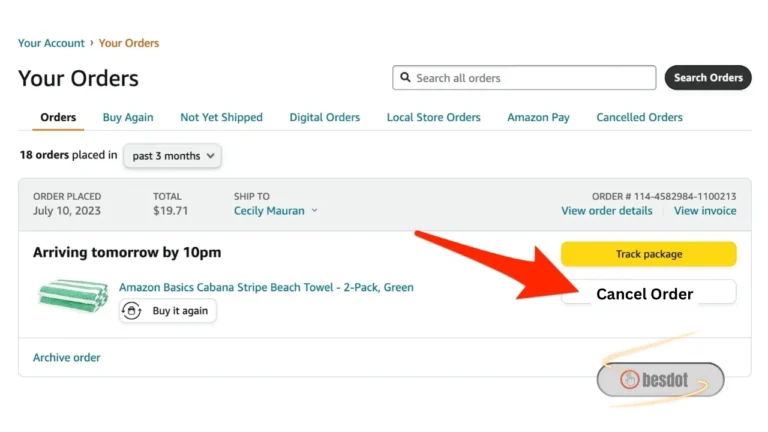Image resolution: width=768 pixels, height=432 pixels.
Task: Click the Buy it again button
Action: (x=168, y=311)
